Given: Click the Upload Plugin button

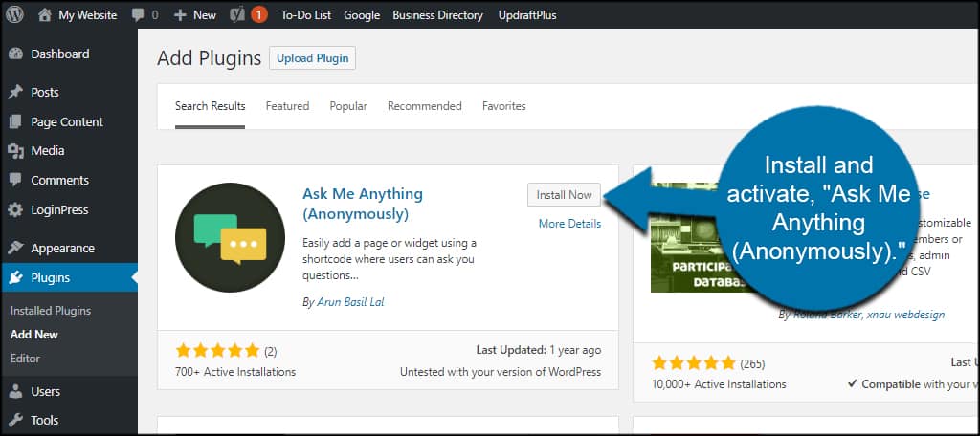Looking at the screenshot, I should point(313,58).
